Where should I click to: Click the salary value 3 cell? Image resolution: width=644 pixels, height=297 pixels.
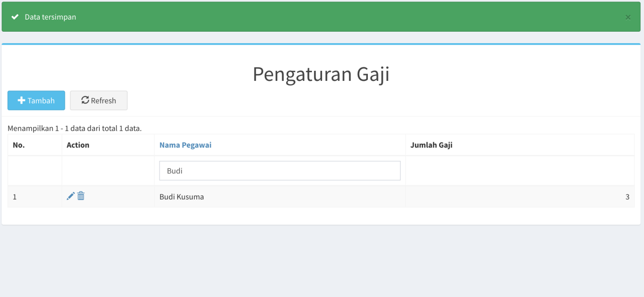(627, 197)
